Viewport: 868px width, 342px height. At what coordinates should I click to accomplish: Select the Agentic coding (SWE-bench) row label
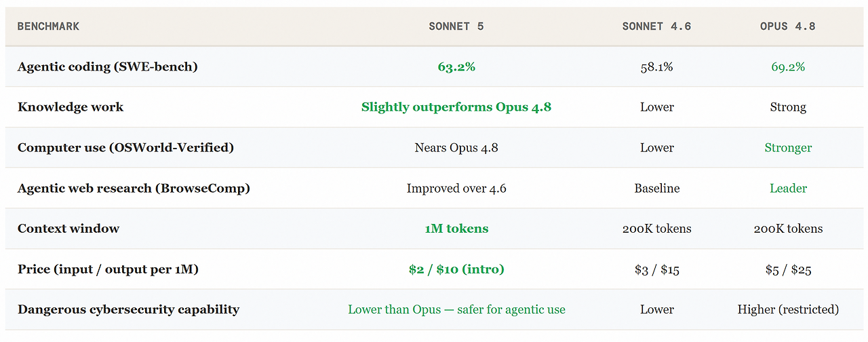[108, 66]
